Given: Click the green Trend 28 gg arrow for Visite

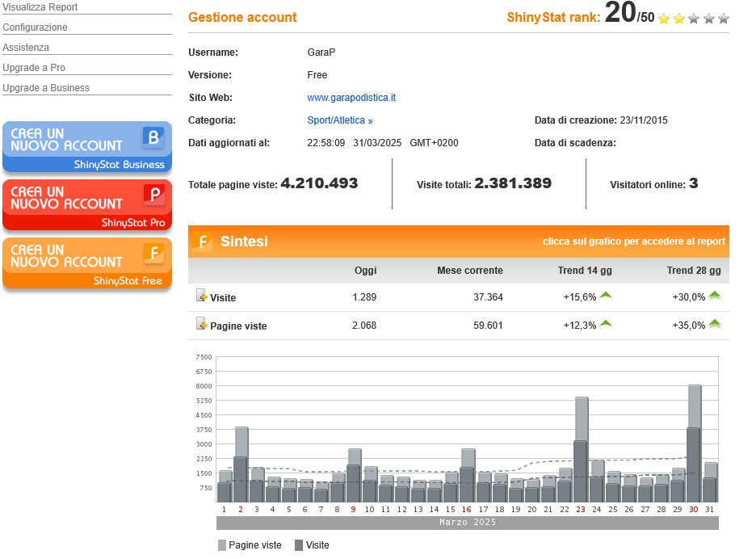Looking at the screenshot, I should coord(715,296).
